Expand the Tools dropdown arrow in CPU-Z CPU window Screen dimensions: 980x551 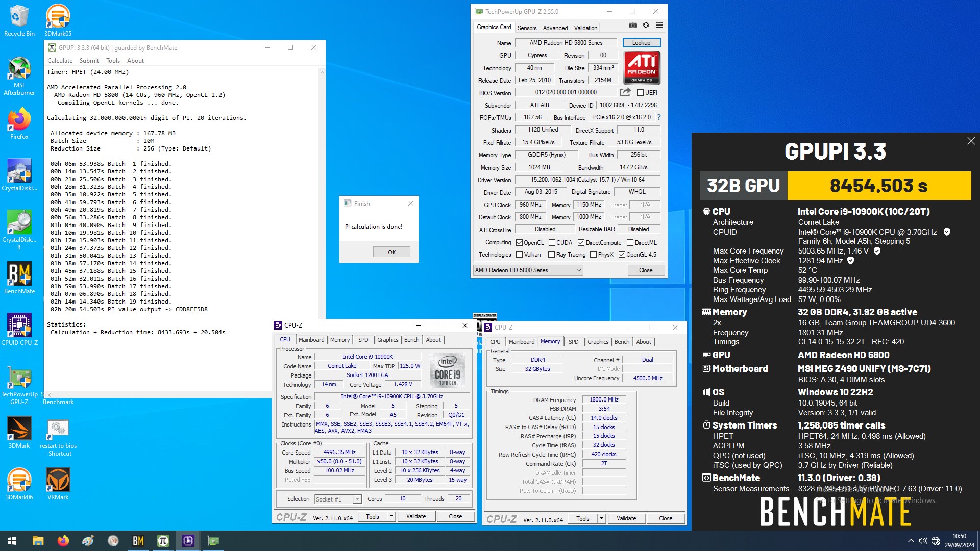pos(391,516)
